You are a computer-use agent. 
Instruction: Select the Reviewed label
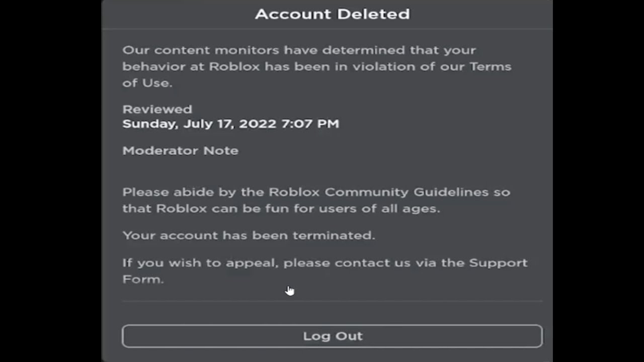[157, 109]
